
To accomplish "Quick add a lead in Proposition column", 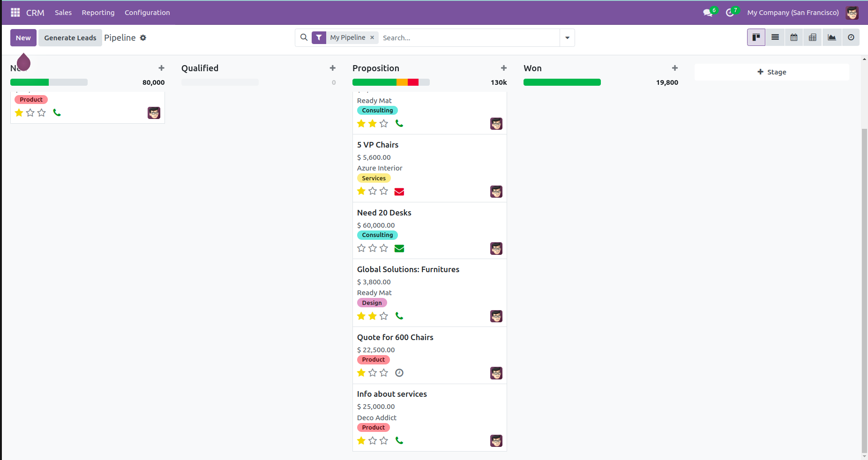I will point(504,68).
